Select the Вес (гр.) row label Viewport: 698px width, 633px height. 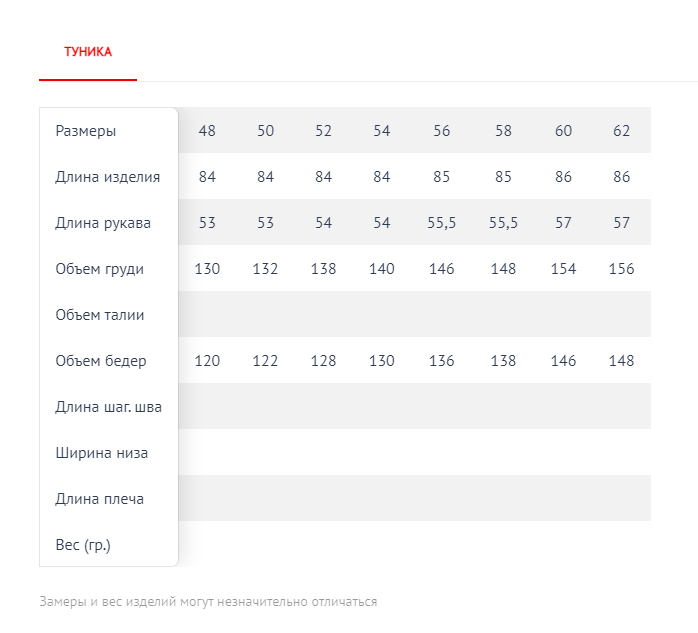pyautogui.click(x=83, y=545)
